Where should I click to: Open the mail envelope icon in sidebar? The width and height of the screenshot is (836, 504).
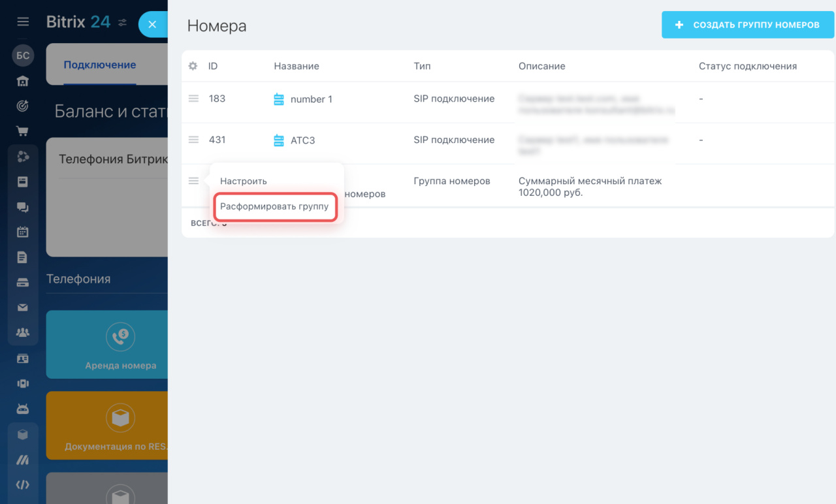tap(23, 307)
